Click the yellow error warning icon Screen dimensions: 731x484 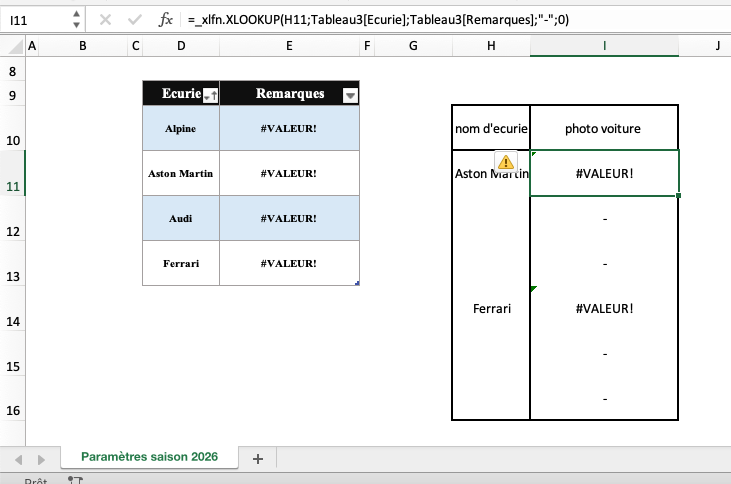506,161
